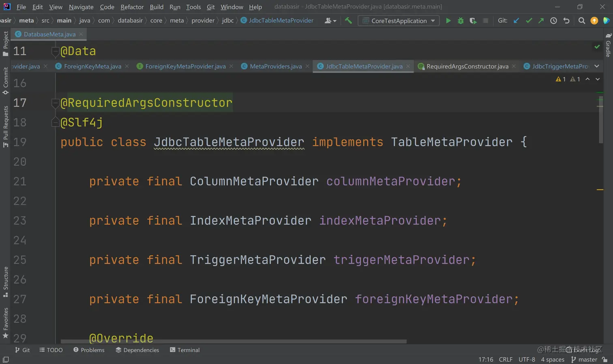Toggle the Structure tool window
The image size is (613, 364).
[5, 282]
